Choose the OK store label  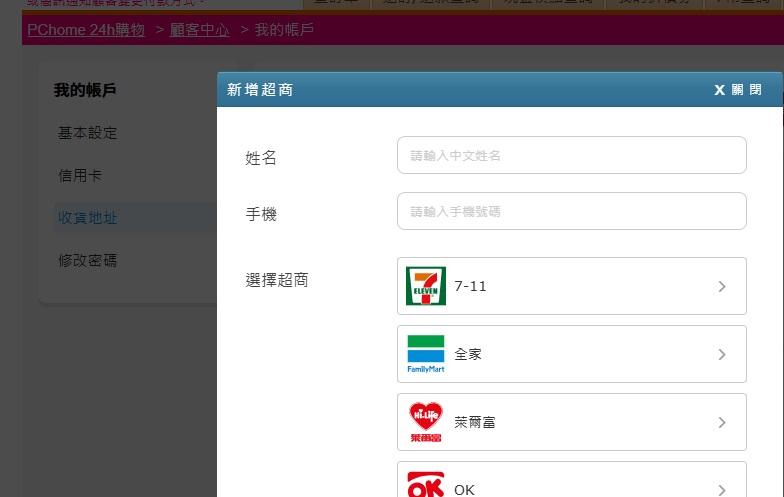pos(464,490)
